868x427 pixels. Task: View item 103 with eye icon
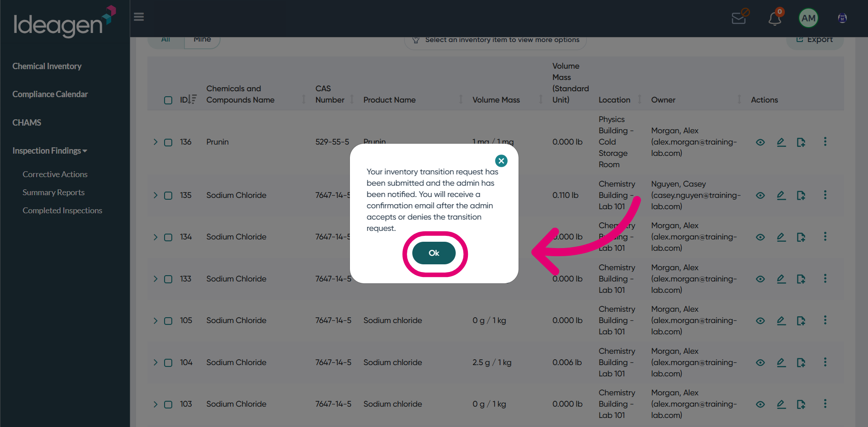(760, 404)
